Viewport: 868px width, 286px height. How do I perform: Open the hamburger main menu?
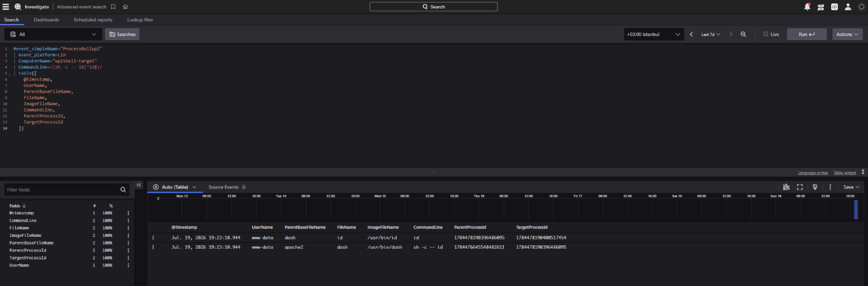[x=6, y=7]
